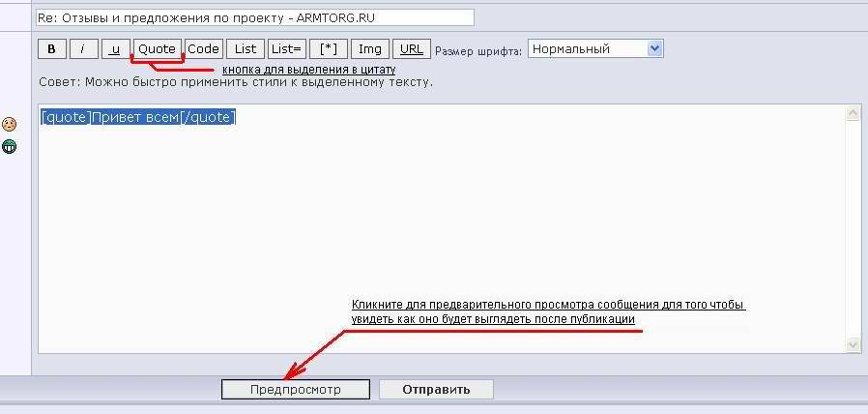Image resolution: width=868 pixels, height=414 pixels.
Task: Insert a link using URL button
Action: pyautogui.click(x=411, y=48)
